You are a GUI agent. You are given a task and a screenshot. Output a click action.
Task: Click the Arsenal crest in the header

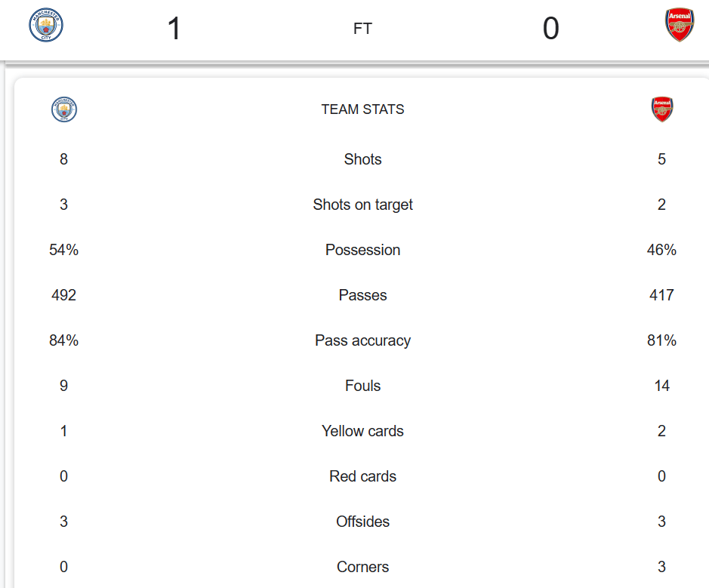[x=679, y=25]
